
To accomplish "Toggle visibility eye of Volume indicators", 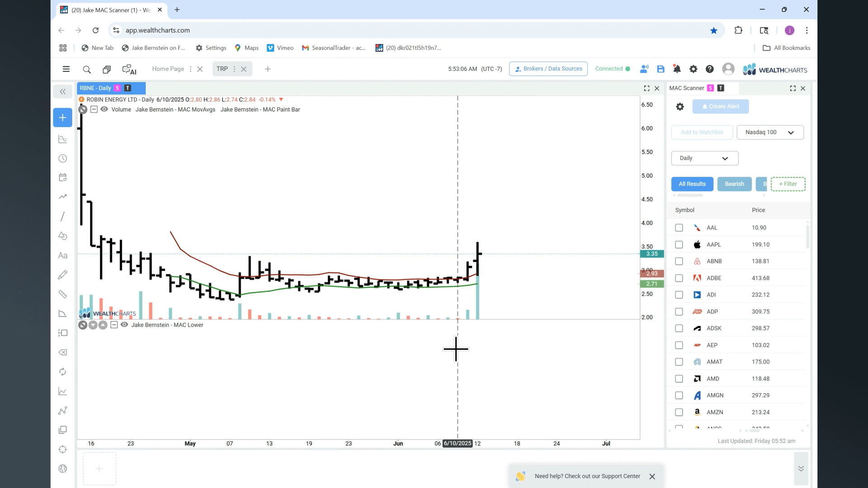I will click(104, 109).
